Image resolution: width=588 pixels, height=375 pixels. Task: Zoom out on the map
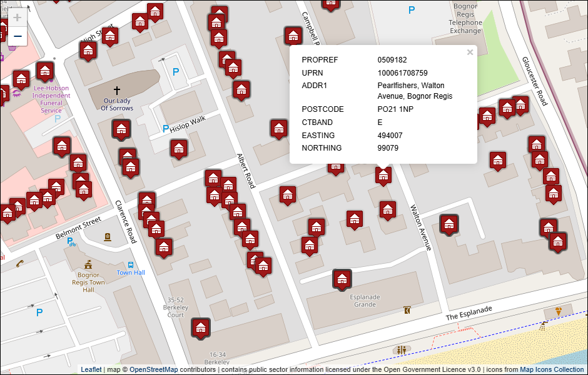(x=18, y=36)
